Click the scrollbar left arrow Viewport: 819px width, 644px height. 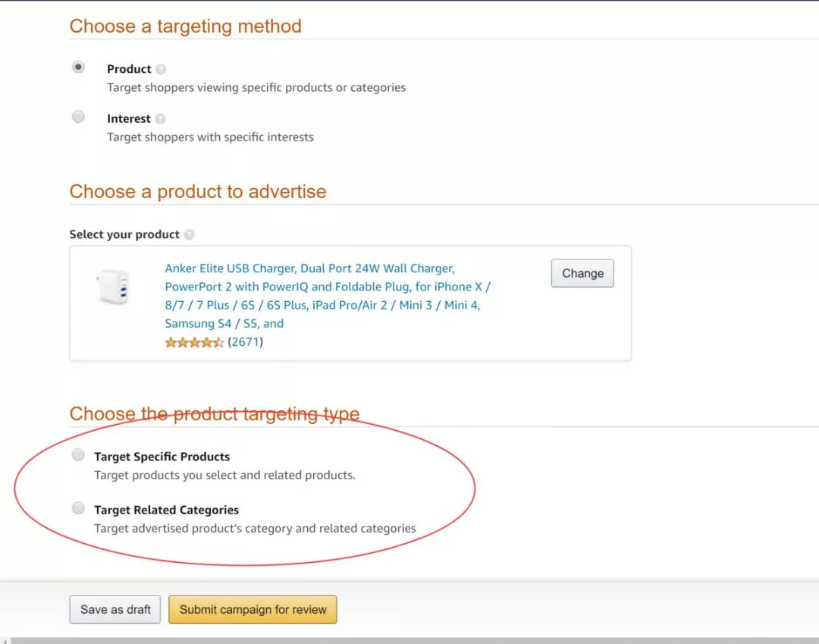pos(5,641)
